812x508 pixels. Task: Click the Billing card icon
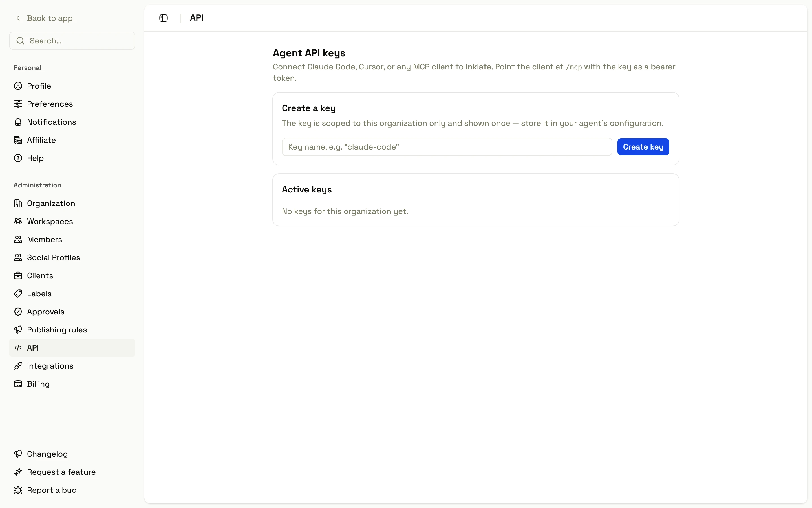tap(18, 384)
